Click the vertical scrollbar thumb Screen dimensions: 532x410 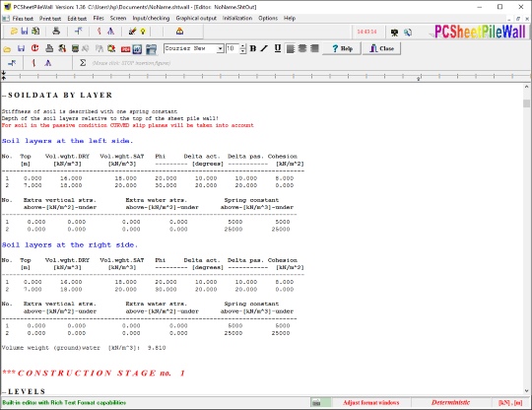pyautogui.click(x=526, y=103)
